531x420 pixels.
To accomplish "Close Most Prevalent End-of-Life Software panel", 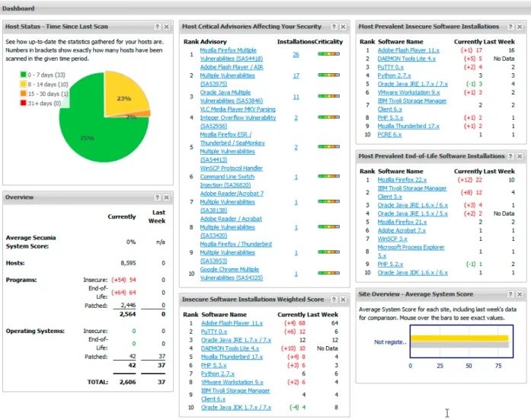I will point(520,156).
